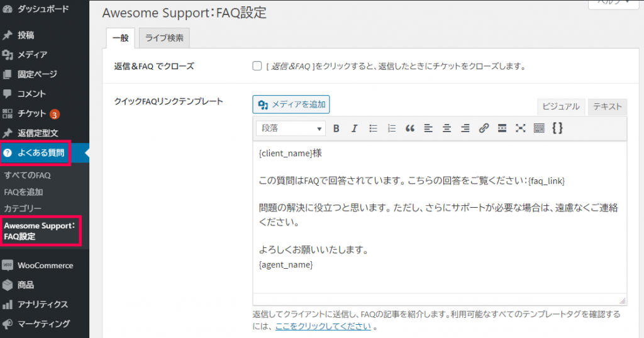
Task: Switch to the ライブ検索 tab
Action: click(x=164, y=38)
